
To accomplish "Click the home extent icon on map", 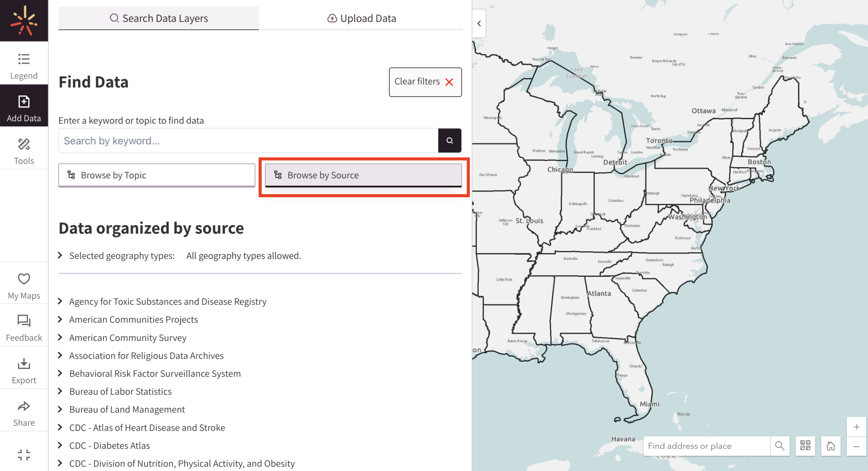I will click(x=831, y=446).
